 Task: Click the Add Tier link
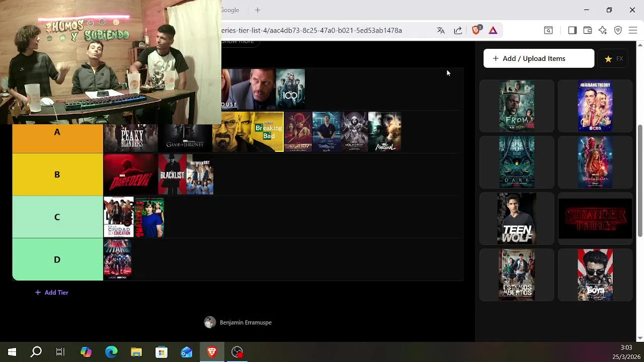pyautogui.click(x=52, y=293)
